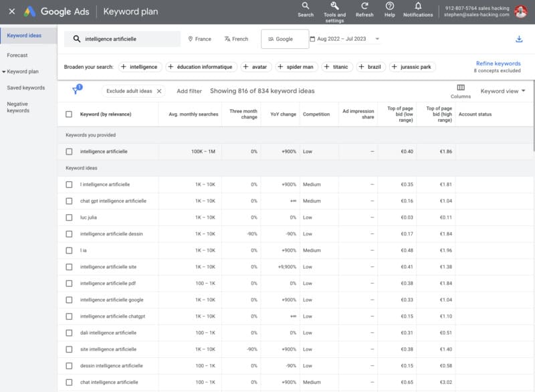
Task: Select checkbox for 'chat intelligence artificielle'
Action: coord(69,383)
